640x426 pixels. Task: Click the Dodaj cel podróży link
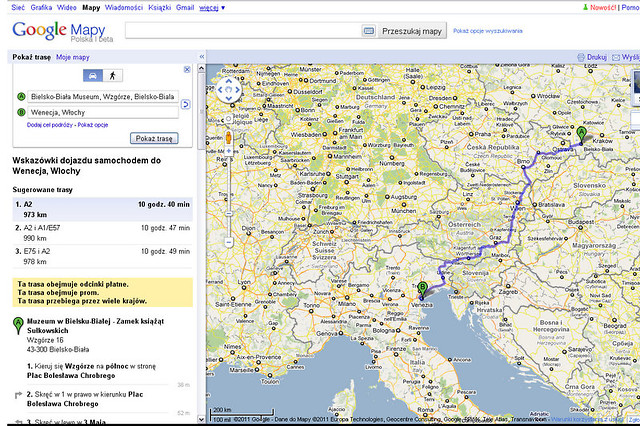coord(50,125)
